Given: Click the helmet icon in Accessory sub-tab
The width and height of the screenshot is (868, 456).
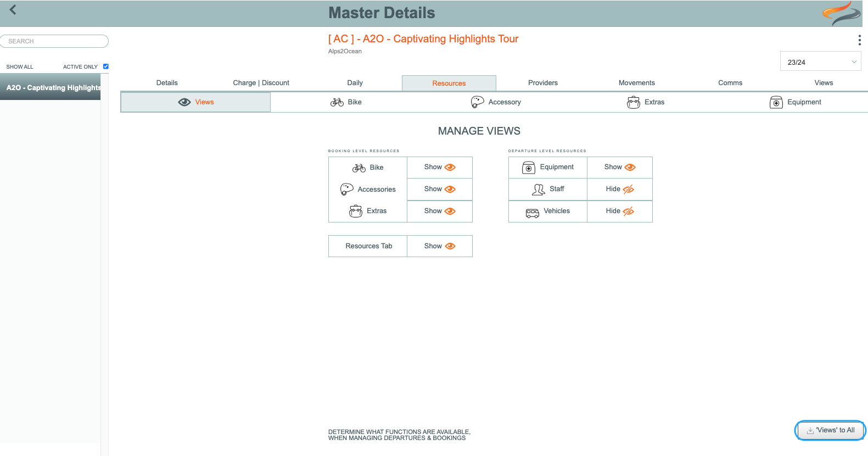Looking at the screenshot, I should [478, 102].
